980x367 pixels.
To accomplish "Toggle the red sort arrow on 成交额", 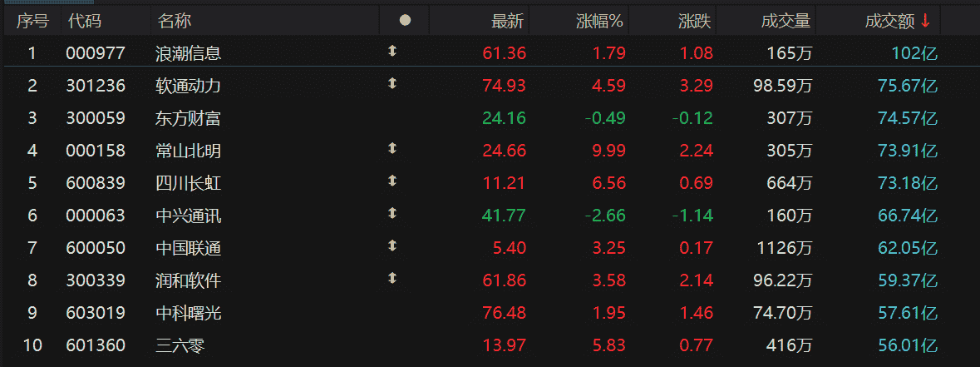I will (x=925, y=21).
